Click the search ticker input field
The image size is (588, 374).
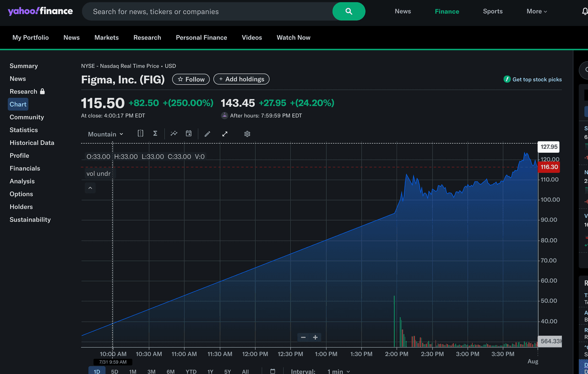click(x=208, y=11)
